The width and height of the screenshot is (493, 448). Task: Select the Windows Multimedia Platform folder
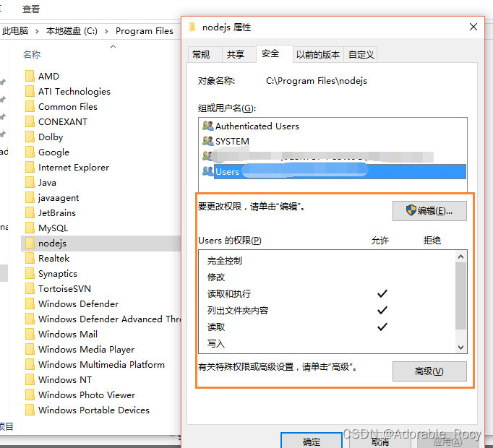[x=101, y=364]
